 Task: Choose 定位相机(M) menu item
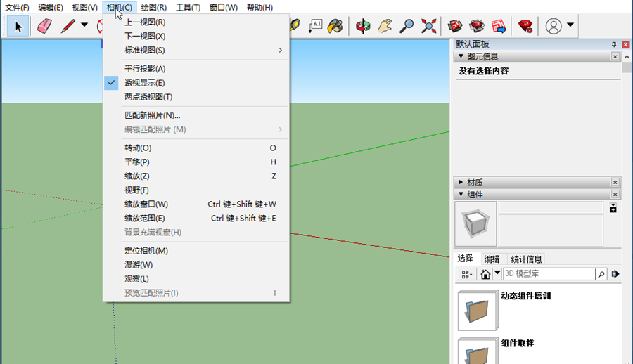coord(196,251)
